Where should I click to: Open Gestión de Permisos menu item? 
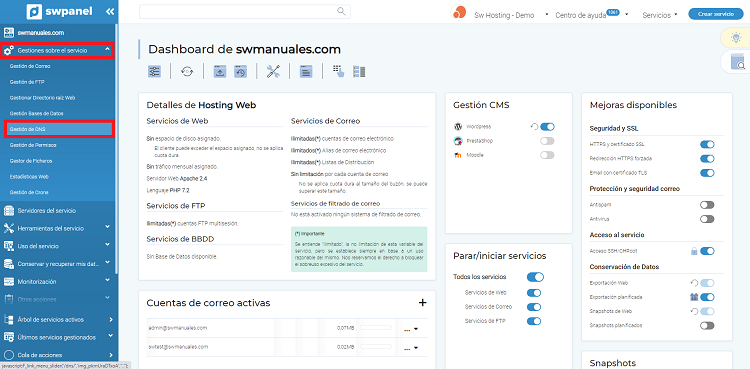click(x=33, y=145)
